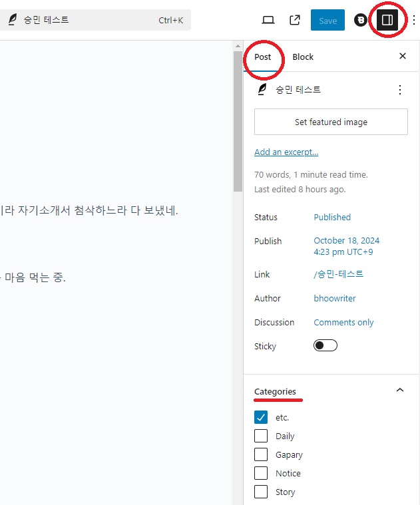Toggle the Sticky switch
The height and width of the screenshot is (505, 420).
coord(325,346)
